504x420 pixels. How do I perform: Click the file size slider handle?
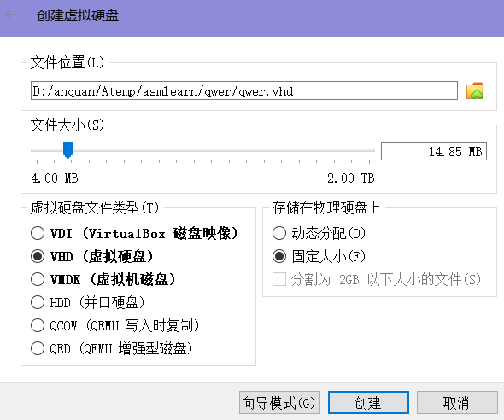pos(67,150)
